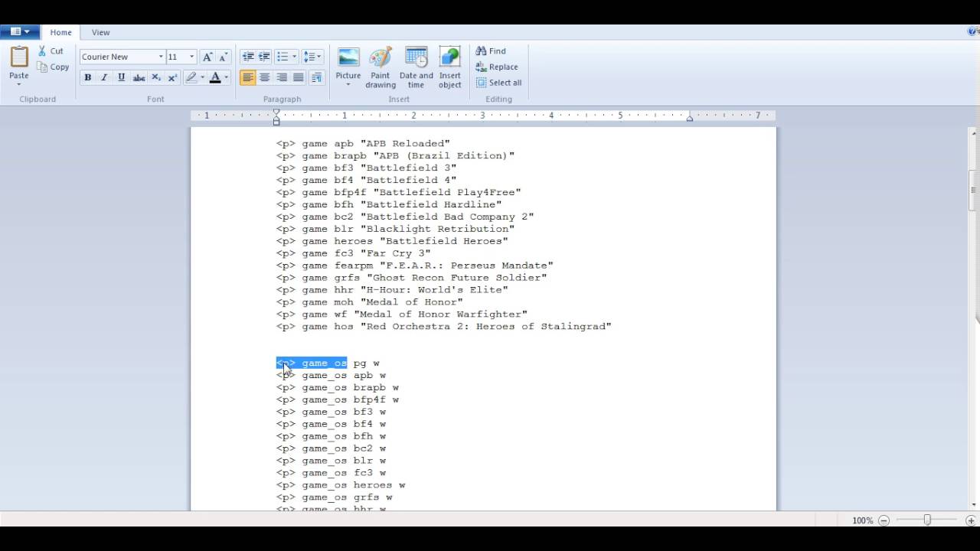
Task: Open the font color dropdown arrow
Action: click(x=226, y=77)
